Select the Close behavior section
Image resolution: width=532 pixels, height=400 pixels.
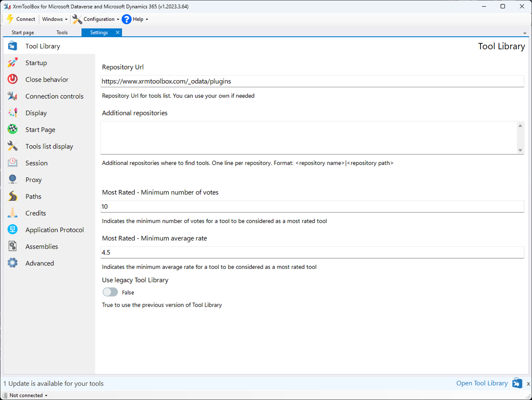coord(49,79)
